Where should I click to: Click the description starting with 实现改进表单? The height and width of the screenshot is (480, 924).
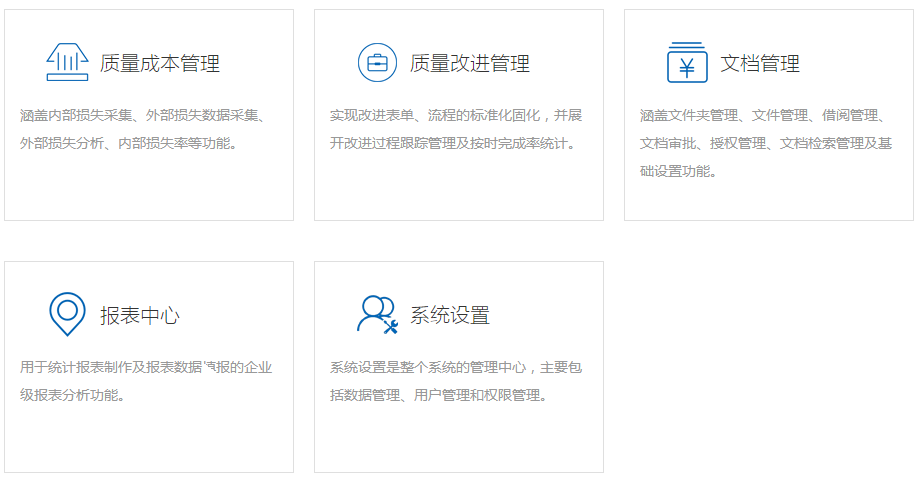(456, 129)
